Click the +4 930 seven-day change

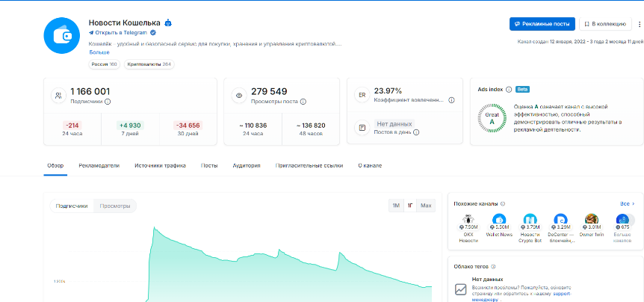[x=130, y=126]
